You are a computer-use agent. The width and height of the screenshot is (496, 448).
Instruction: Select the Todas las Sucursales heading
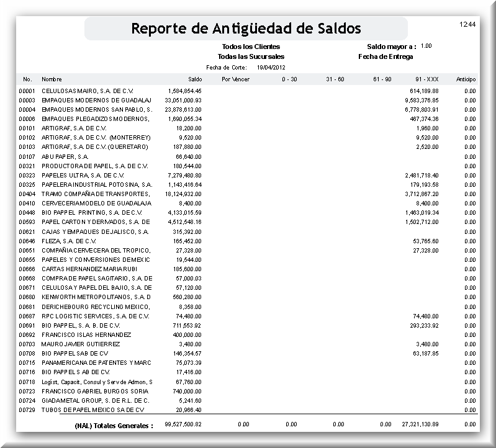tap(251, 56)
